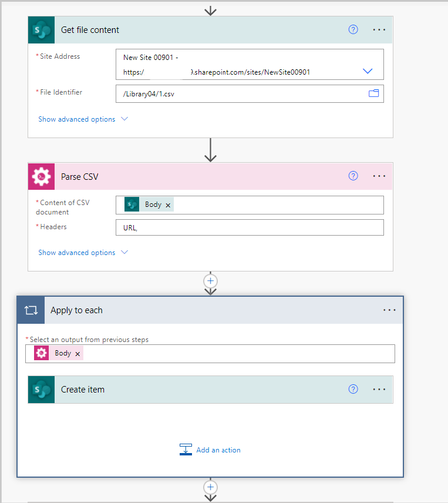
Task: Click Add an action link
Action: tap(218, 450)
